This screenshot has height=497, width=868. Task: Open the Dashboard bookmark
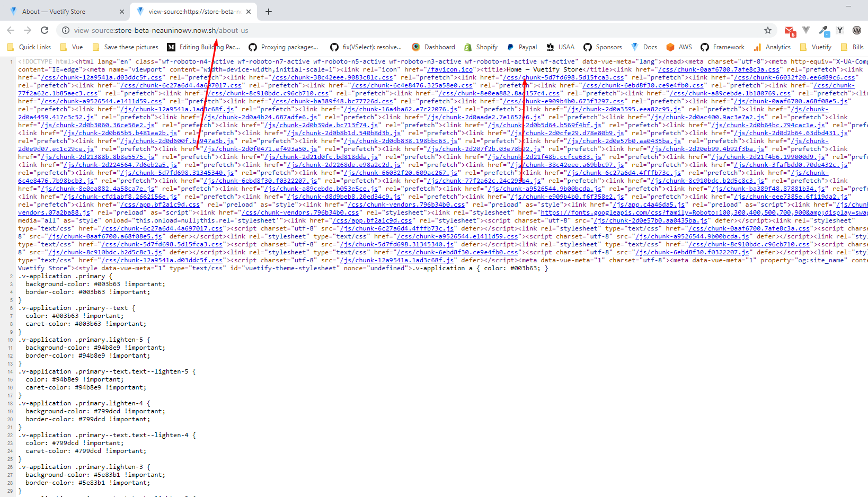pos(433,47)
